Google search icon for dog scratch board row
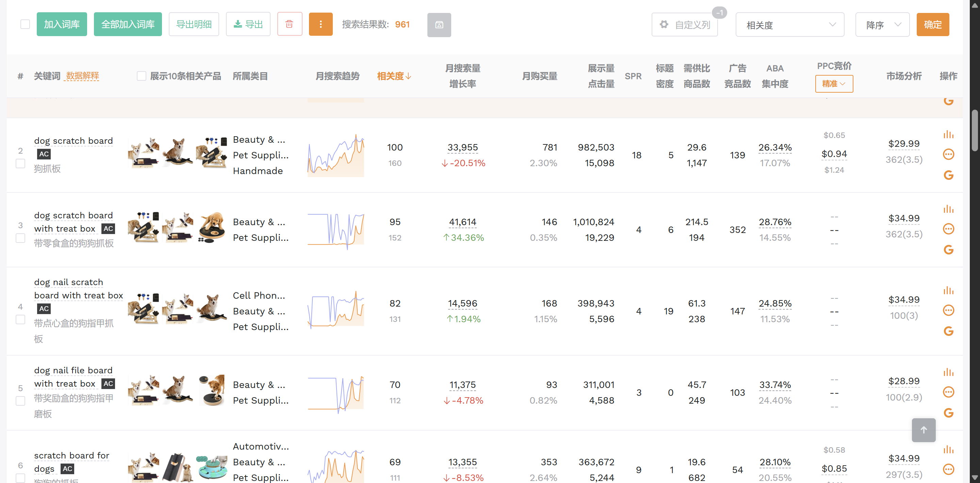 [948, 175]
